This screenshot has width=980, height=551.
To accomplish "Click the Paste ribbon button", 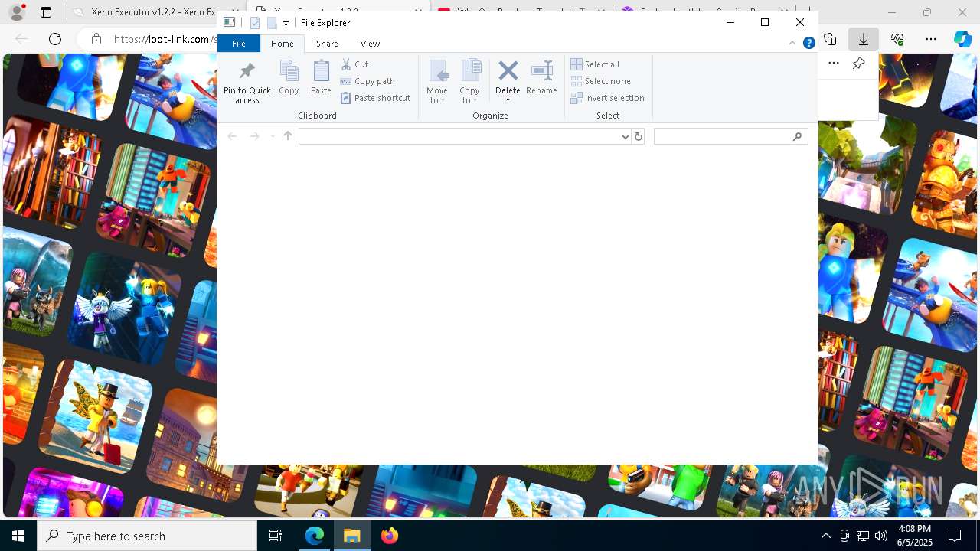I will pyautogui.click(x=321, y=77).
